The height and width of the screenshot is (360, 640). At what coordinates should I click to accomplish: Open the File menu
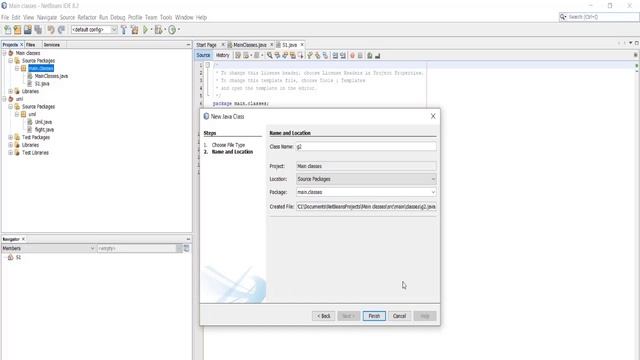tap(5, 18)
